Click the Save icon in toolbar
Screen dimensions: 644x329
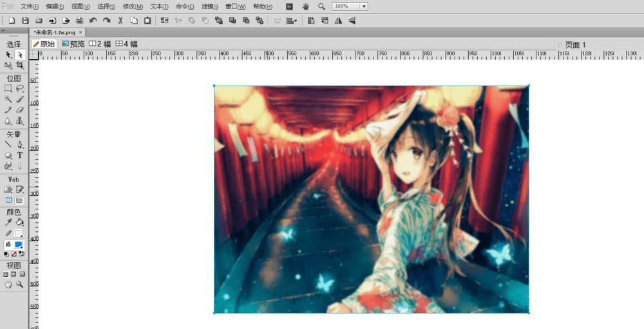pos(26,21)
